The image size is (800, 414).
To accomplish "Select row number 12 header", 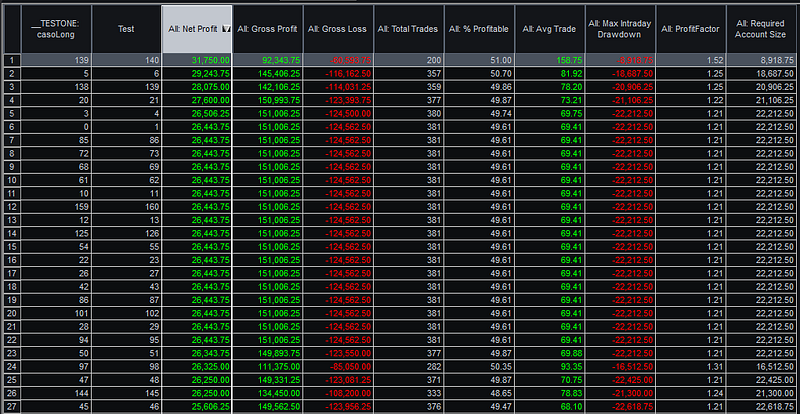I will 12,205.
